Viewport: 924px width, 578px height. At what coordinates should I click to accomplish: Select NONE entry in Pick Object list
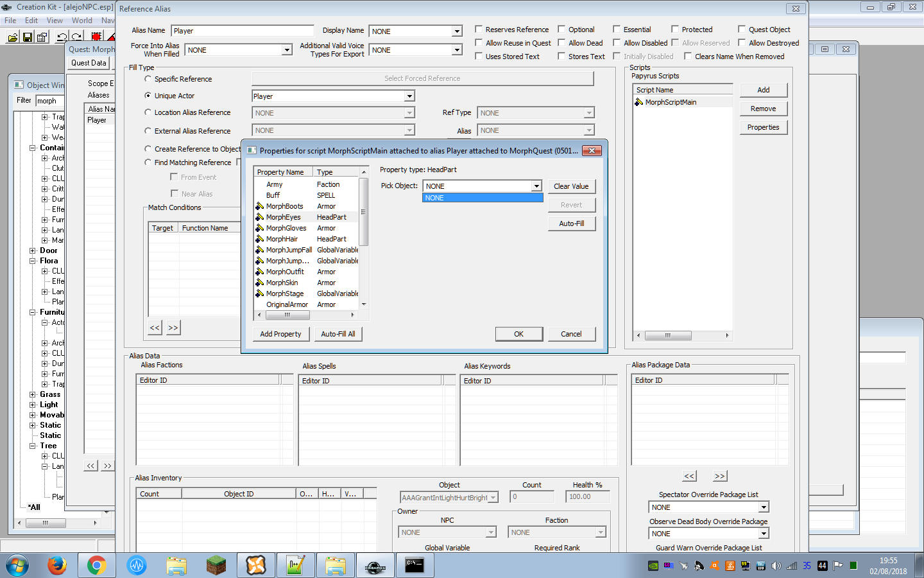483,198
